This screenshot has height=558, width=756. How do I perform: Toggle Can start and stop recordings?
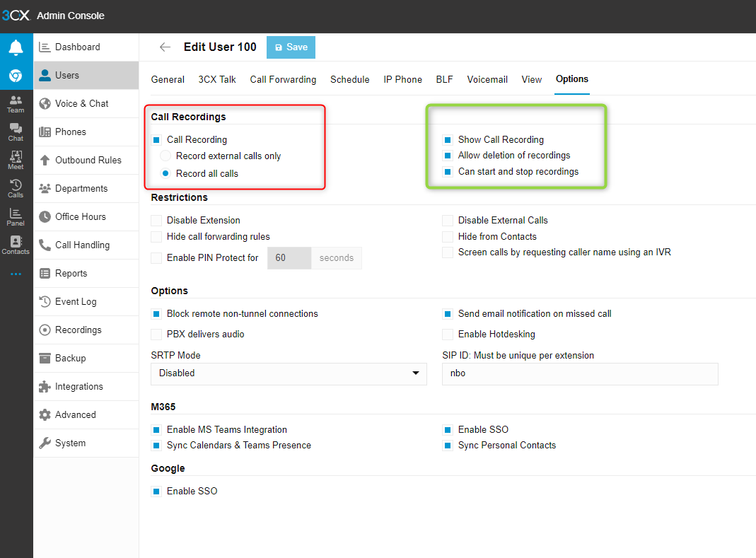tap(448, 172)
